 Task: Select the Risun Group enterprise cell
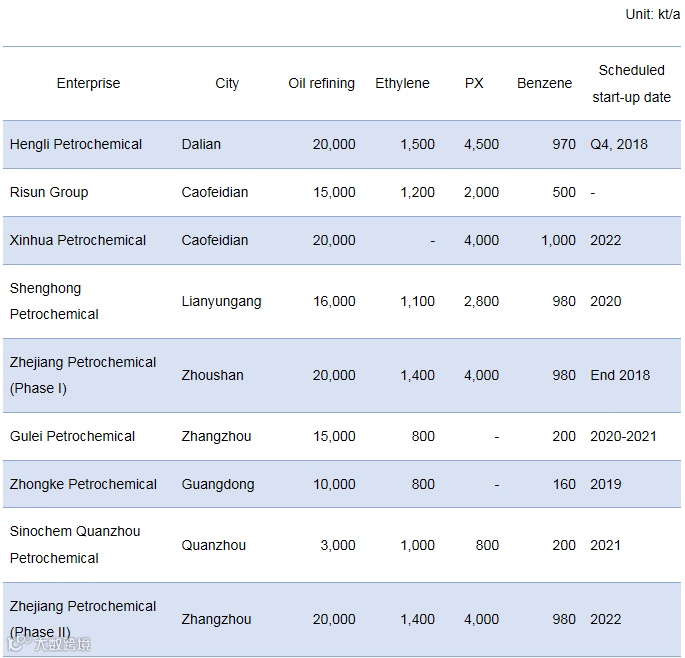pos(49,192)
